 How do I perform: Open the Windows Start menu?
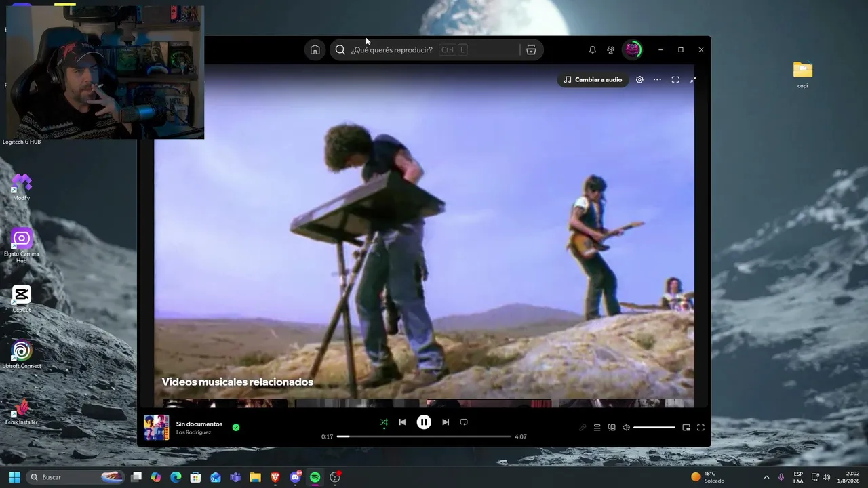point(14,477)
